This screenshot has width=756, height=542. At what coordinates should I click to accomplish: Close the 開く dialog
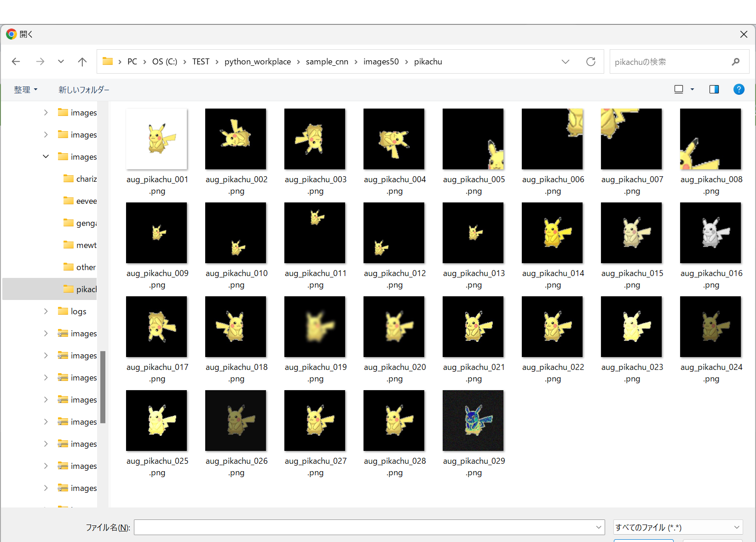pos(744,35)
